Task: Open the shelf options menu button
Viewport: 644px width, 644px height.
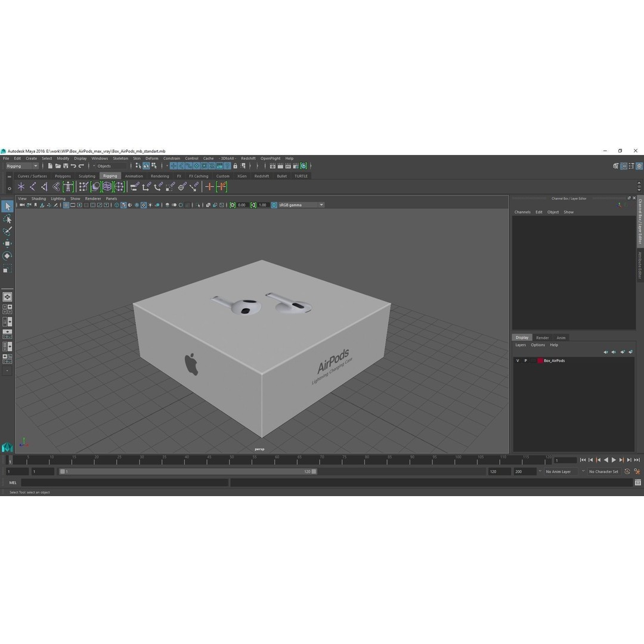Action: click(10, 188)
